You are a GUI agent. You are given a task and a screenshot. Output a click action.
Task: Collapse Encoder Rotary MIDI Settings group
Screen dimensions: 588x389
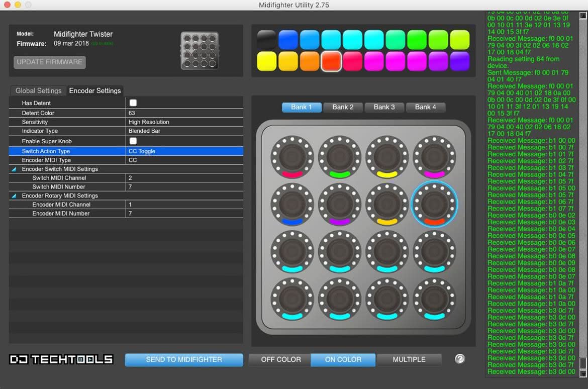[x=14, y=196]
